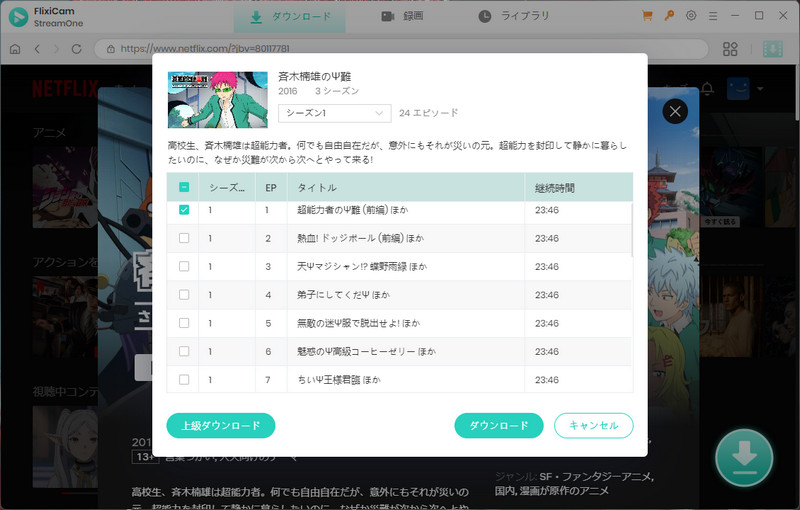Open the site grid selector icon

tap(730, 49)
